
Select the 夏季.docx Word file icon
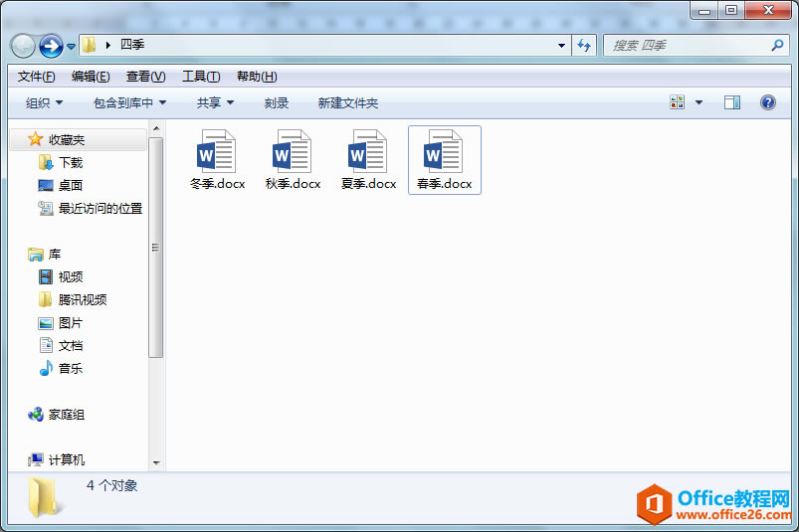point(367,151)
